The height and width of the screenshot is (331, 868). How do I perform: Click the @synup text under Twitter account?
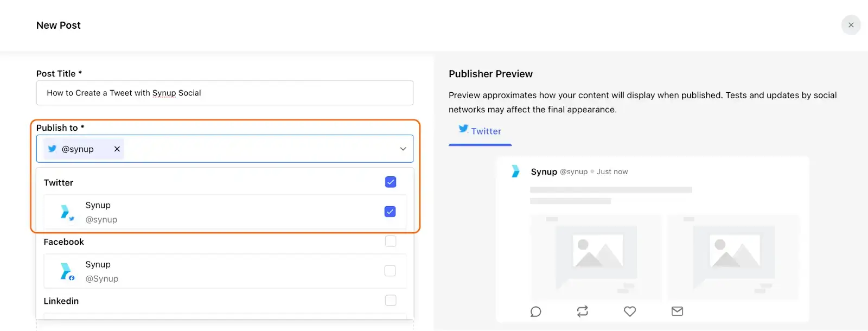click(x=101, y=220)
